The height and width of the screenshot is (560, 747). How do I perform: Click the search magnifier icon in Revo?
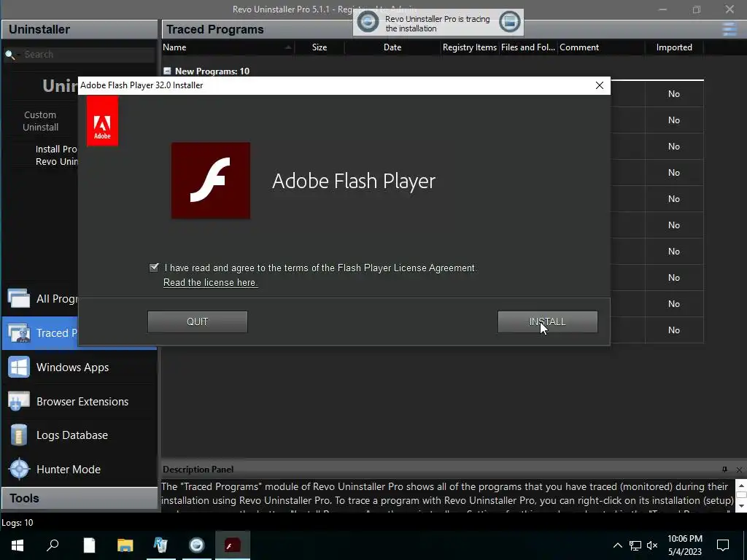(x=10, y=55)
